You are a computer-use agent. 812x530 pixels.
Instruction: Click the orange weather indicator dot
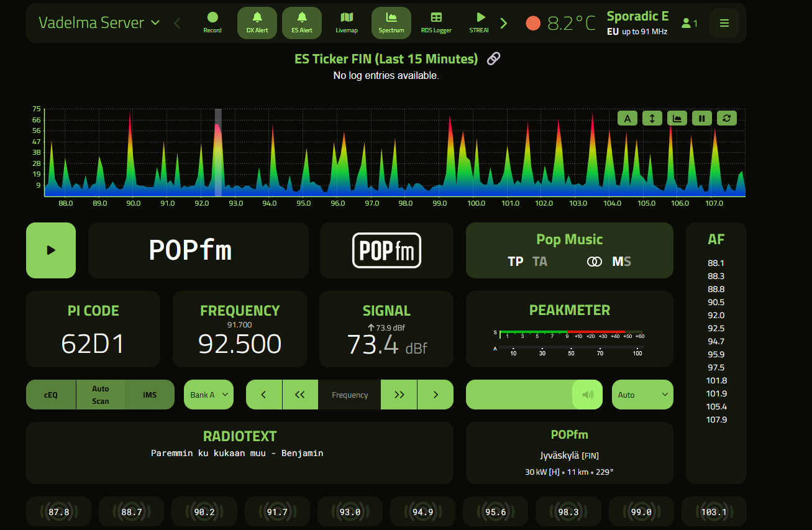tap(533, 23)
